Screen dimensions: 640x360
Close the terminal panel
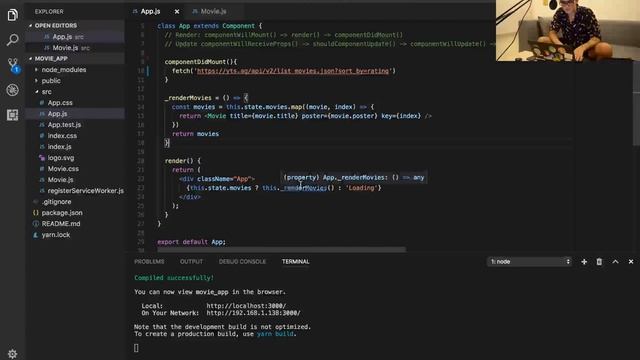click(x=631, y=262)
